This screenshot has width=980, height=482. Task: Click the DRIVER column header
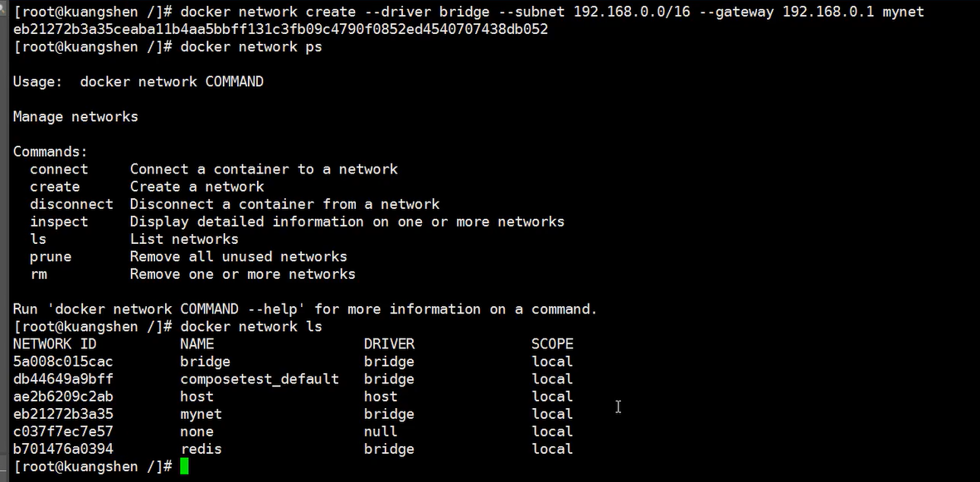[389, 343]
